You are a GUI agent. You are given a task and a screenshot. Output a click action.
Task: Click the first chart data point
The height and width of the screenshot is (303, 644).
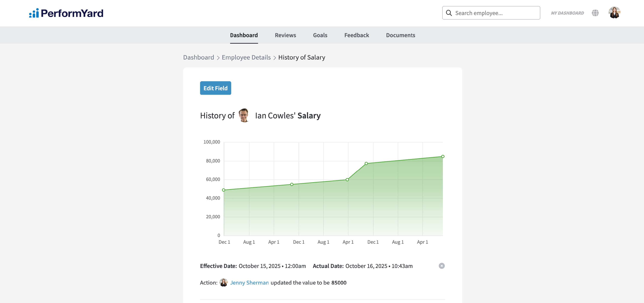coord(223,190)
